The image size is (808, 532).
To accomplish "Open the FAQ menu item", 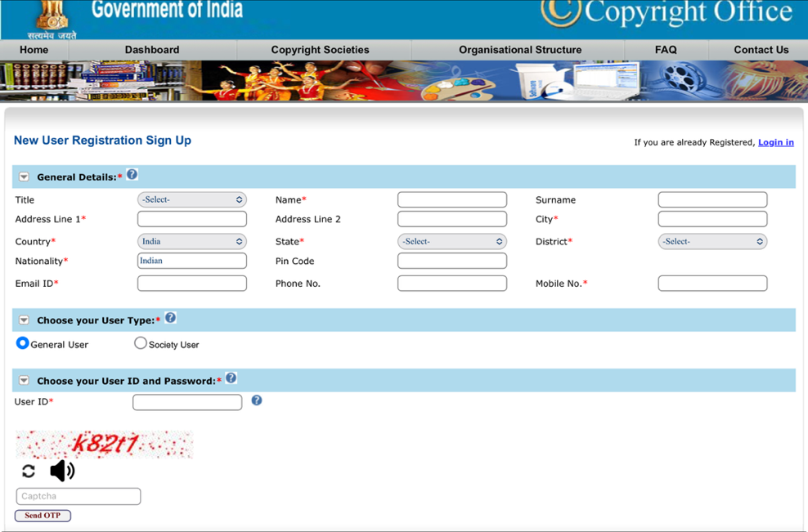I will pos(666,50).
